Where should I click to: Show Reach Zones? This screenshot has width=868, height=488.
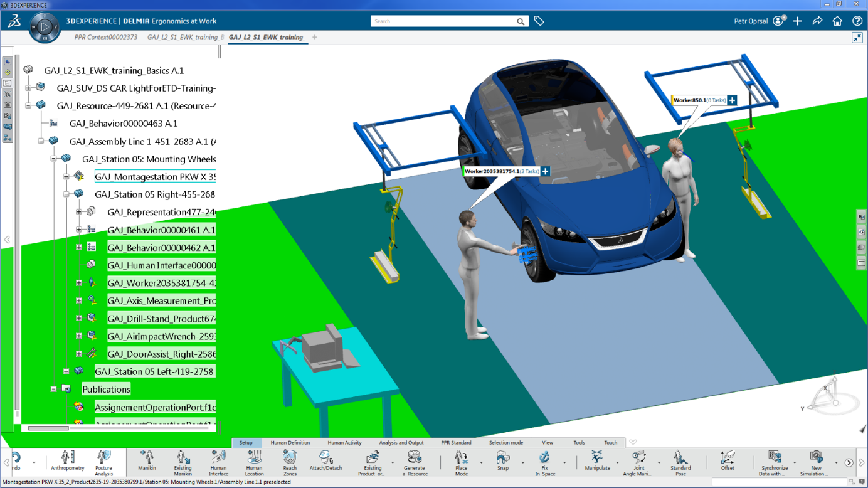290,463
